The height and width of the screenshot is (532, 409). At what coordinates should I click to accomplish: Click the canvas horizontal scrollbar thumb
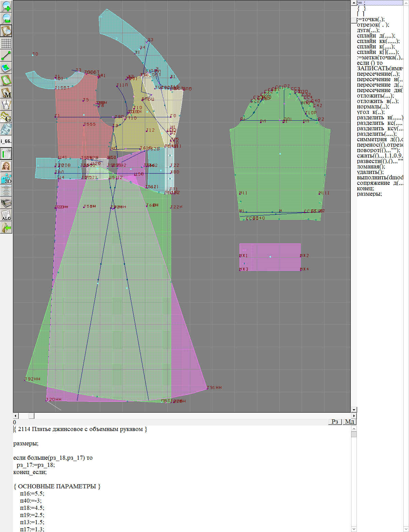pos(31,416)
